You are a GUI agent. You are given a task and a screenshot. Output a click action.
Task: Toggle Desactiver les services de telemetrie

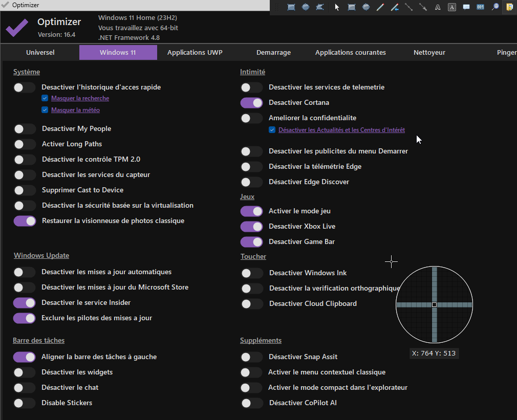coord(251,87)
